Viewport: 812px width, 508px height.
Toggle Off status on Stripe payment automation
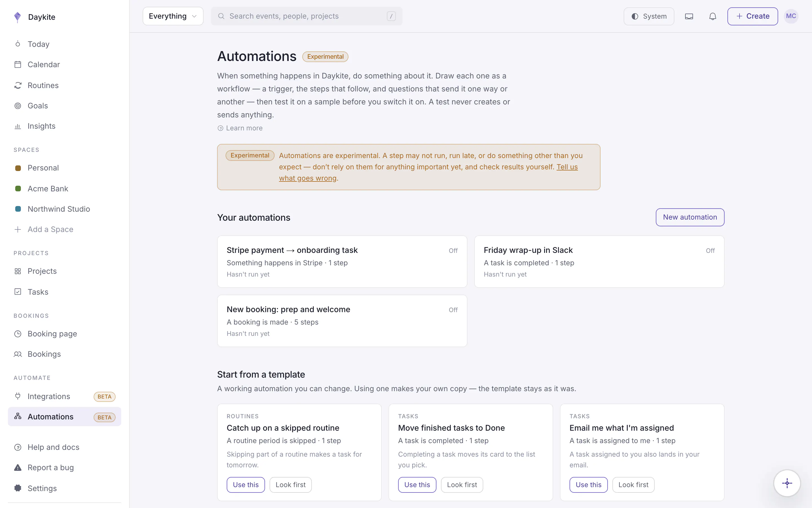pos(453,251)
